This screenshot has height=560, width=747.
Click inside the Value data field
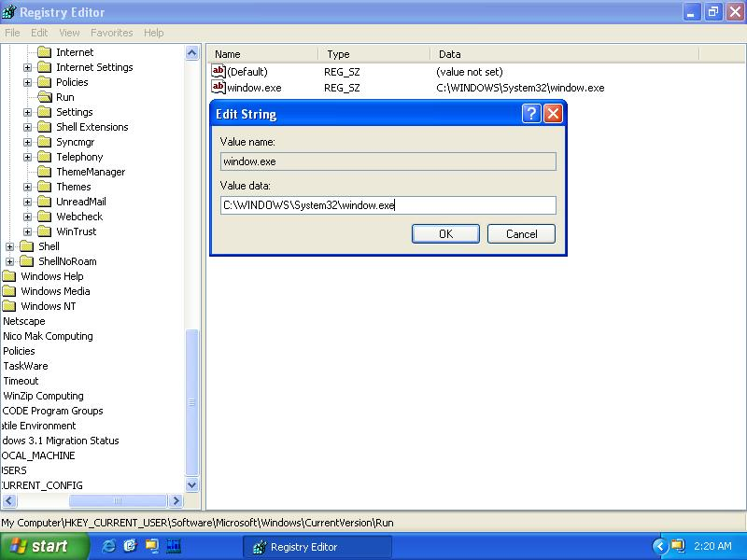(388, 205)
